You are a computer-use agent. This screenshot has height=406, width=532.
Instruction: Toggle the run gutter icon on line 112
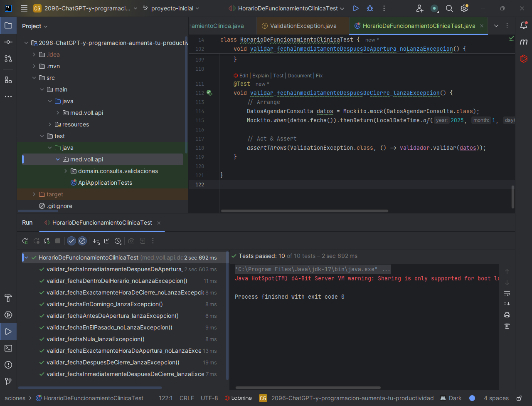209,93
